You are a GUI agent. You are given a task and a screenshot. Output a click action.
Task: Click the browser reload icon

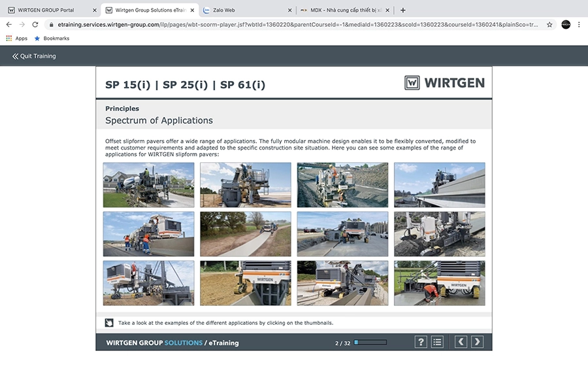tap(35, 24)
